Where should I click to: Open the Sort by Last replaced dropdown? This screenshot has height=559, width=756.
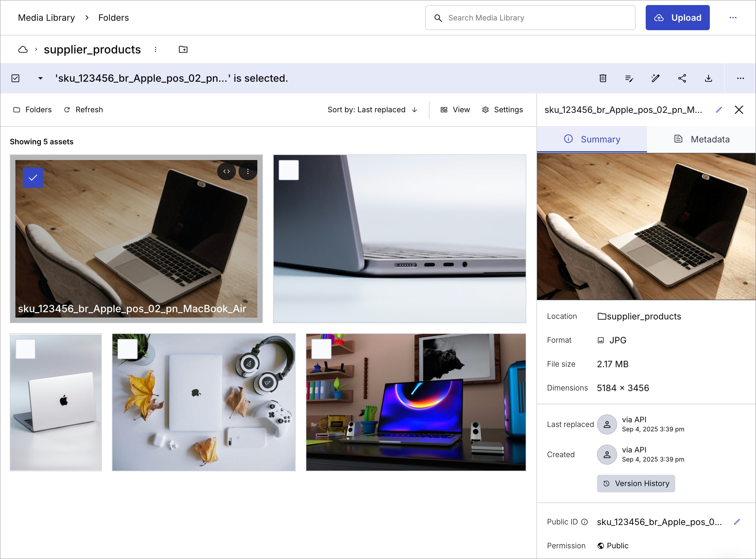pyautogui.click(x=373, y=110)
